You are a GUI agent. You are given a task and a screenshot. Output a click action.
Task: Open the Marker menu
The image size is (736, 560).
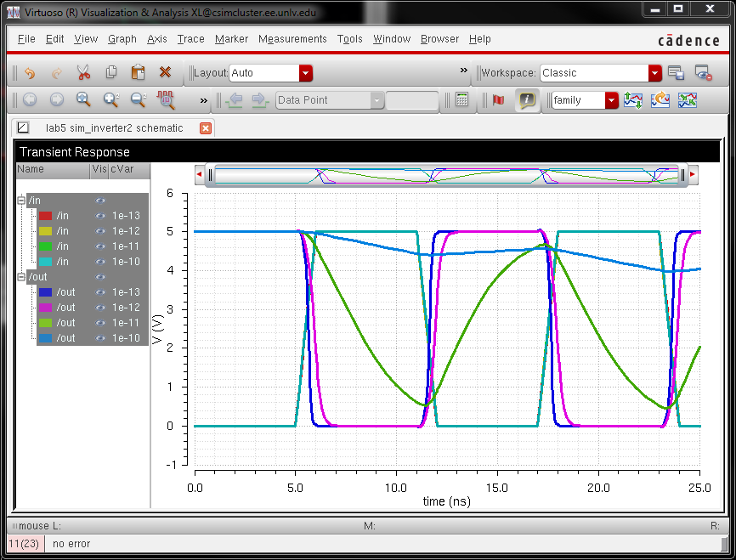pyautogui.click(x=231, y=39)
